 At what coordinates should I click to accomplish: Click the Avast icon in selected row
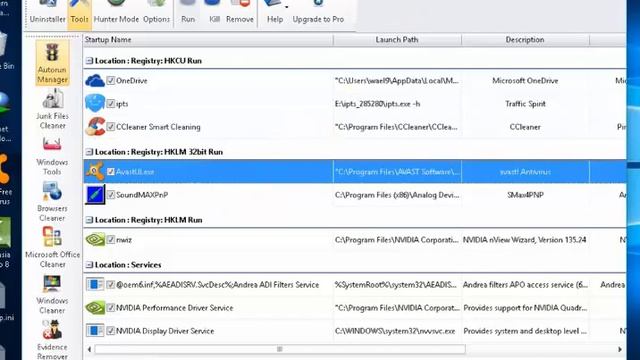[95, 171]
